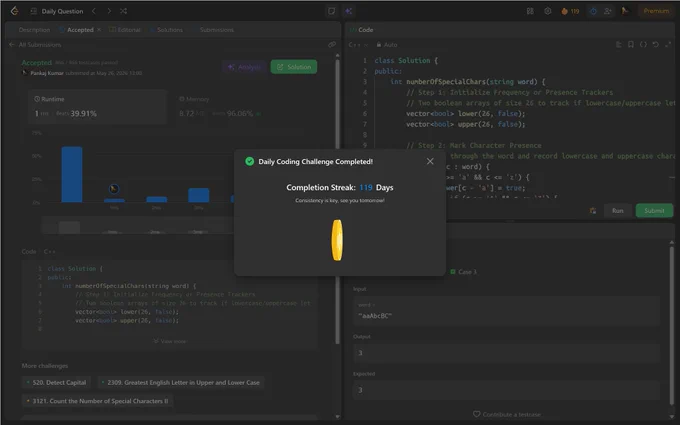
Task: Open the Submissions tab
Action: (216, 30)
